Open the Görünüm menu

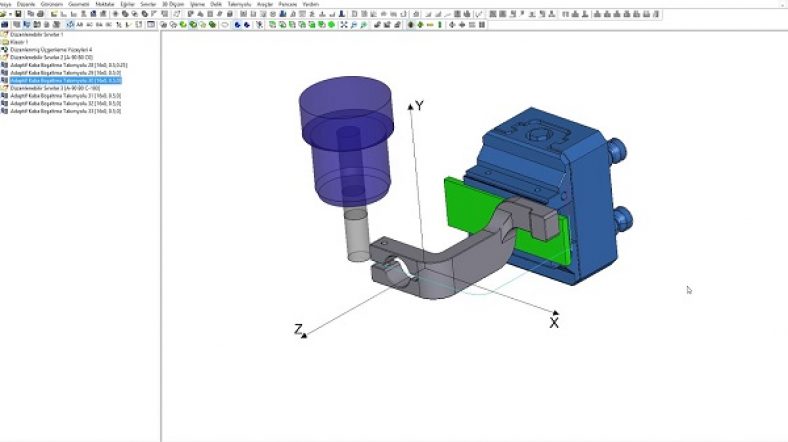[x=52, y=4]
